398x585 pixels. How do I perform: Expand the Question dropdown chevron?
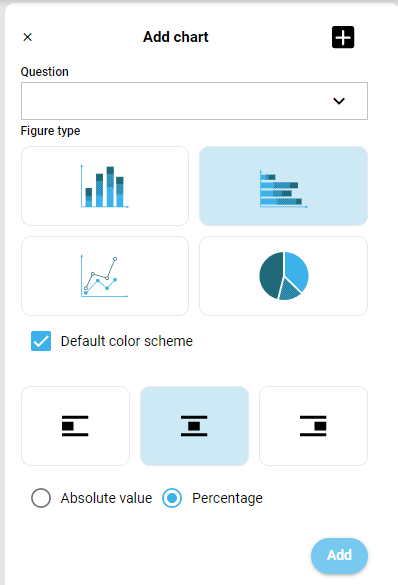(x=339, y=101)
